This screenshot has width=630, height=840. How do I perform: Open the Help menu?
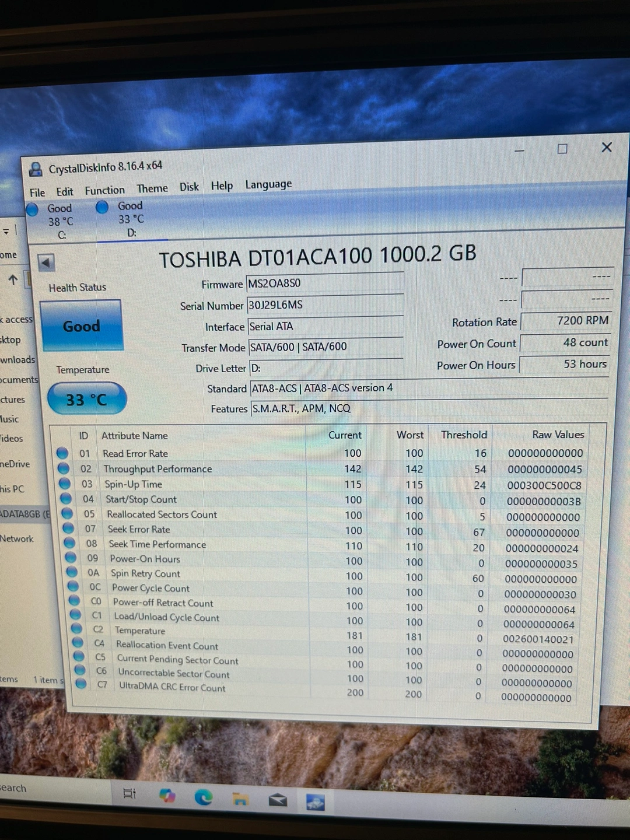[x=222, y=185]
